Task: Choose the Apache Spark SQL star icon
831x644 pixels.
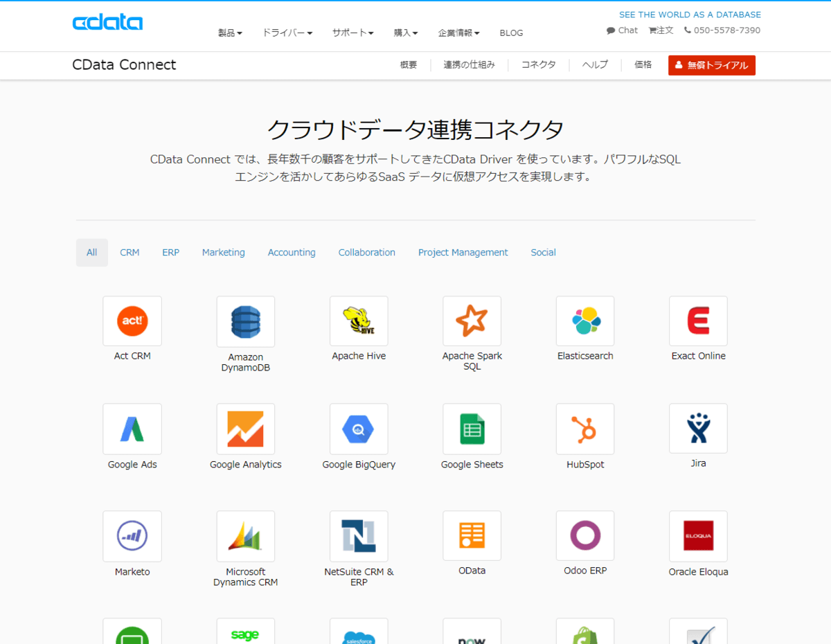Action: click(472, 321)
